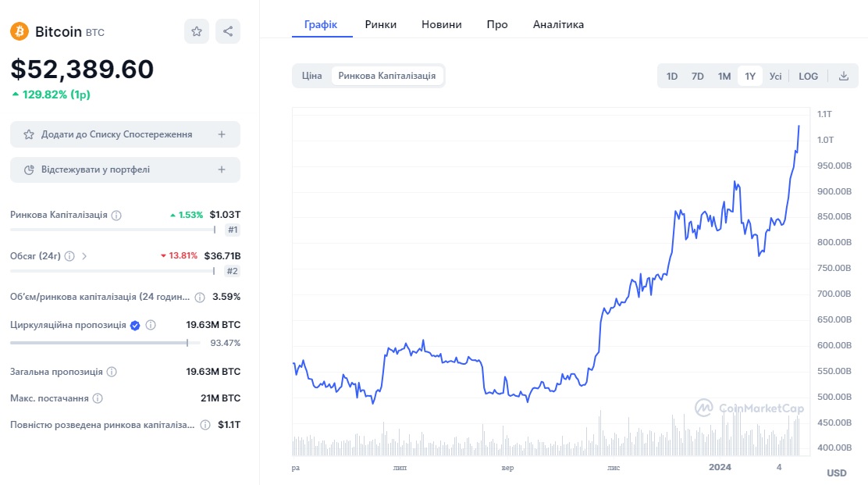Click the verified badge beside Циркуляційна пропозиція

click(x=135, y=326)
